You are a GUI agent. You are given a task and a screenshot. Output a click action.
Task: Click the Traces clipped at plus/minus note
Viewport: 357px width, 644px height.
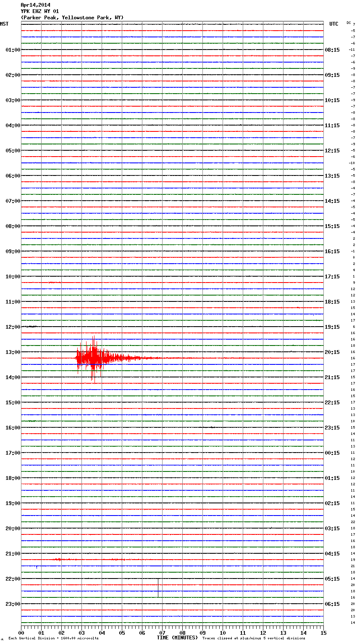(x=254, y=639)
